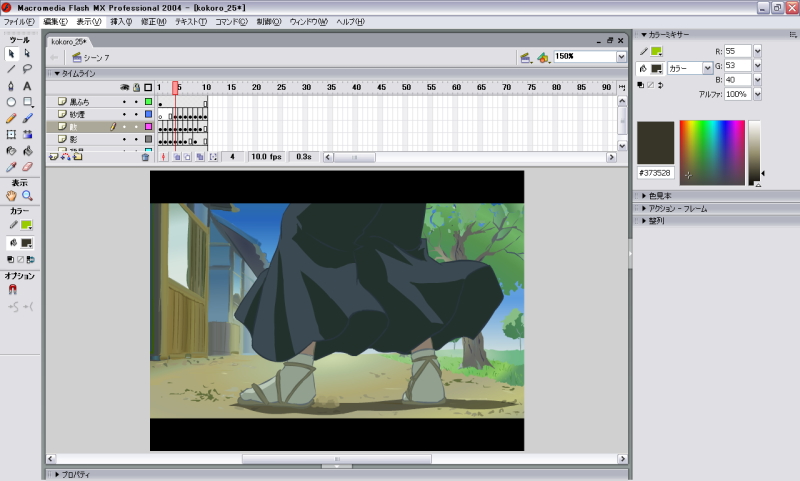This screenshot has width=800, height=481.
Task: Select the 影 layer name
Action: [x=73, y=139]
